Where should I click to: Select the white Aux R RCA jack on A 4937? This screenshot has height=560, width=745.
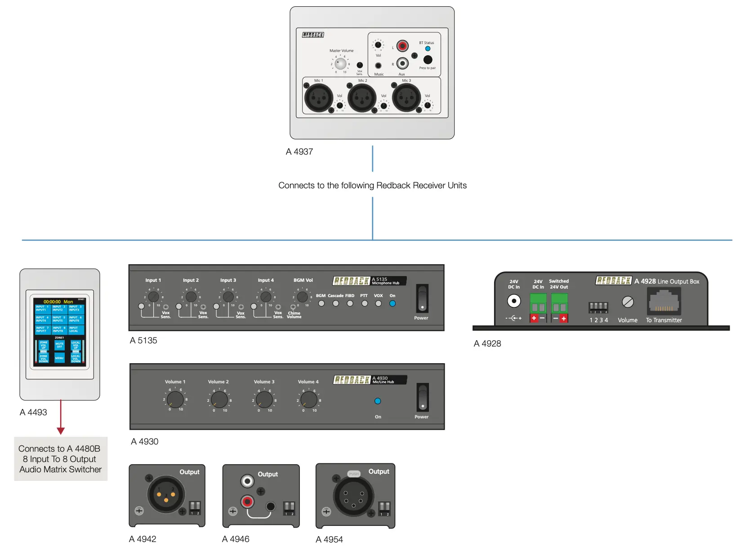pyautogui.click(x=402, y=63)
